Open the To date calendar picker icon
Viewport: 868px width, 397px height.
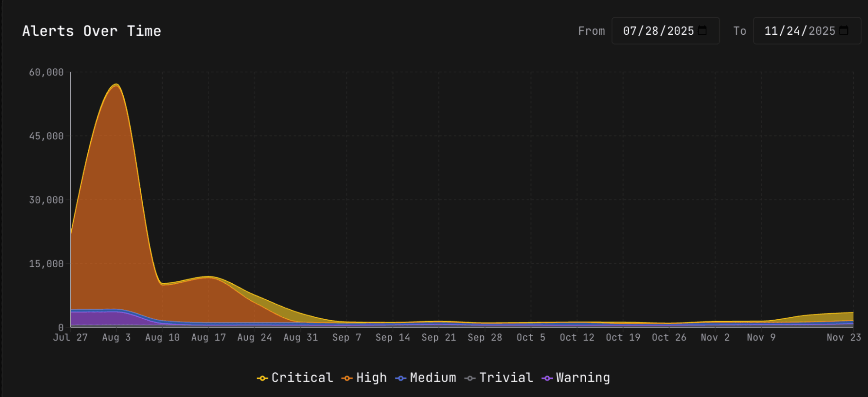[844, 31]
